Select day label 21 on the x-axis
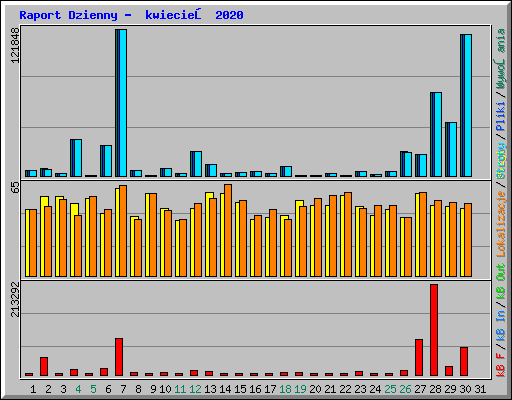512x400 pixels. (330, 389)
